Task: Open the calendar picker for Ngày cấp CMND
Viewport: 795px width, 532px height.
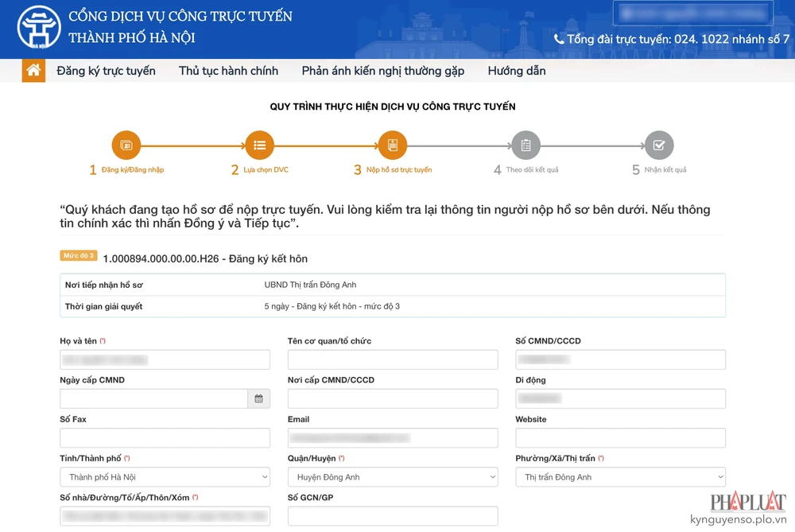Action: (258, 398)
